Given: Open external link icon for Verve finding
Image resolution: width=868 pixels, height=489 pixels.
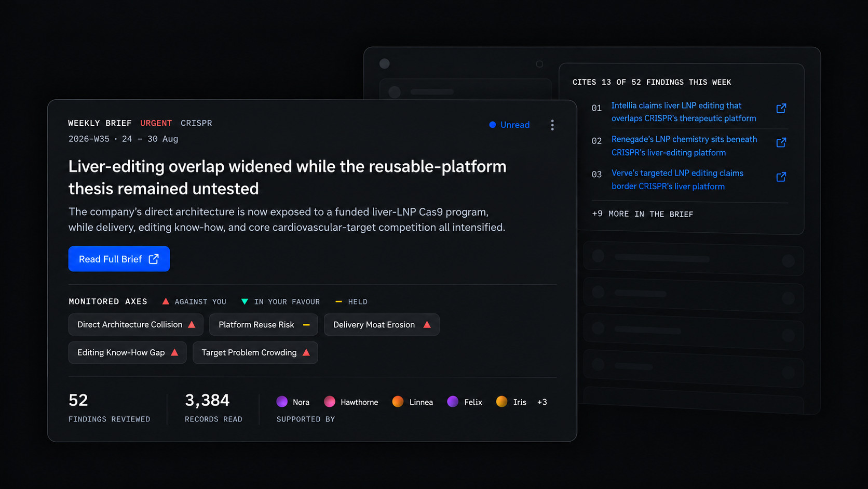Looking at the screenshot, I should tap(781, 177).
